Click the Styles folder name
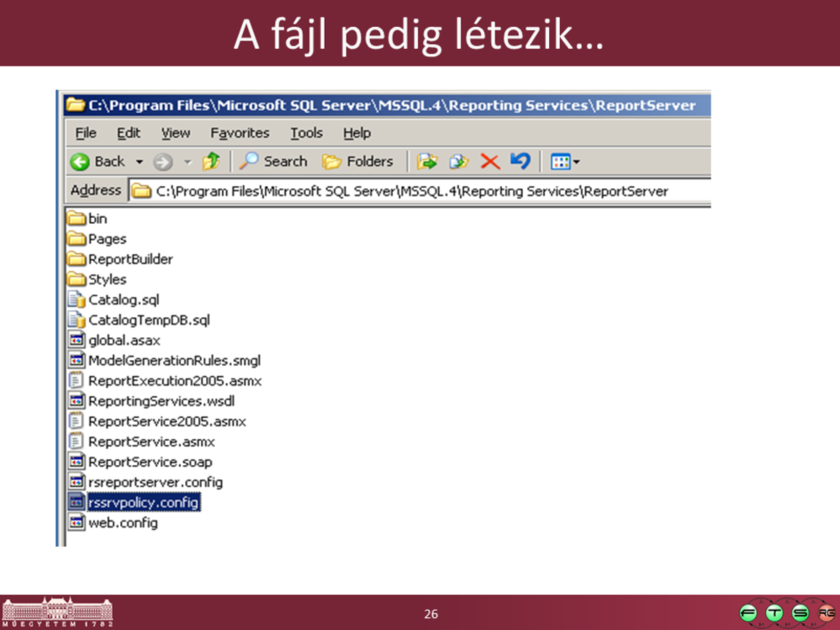This screenshot has height=630, width=840. click(107, 279)
